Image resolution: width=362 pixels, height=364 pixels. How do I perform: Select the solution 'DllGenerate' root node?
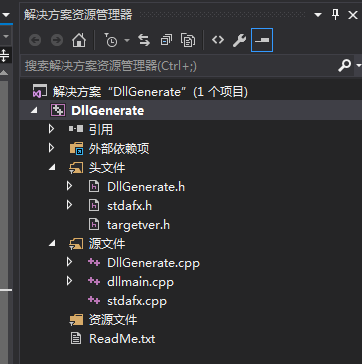click(x=150, y=92)
